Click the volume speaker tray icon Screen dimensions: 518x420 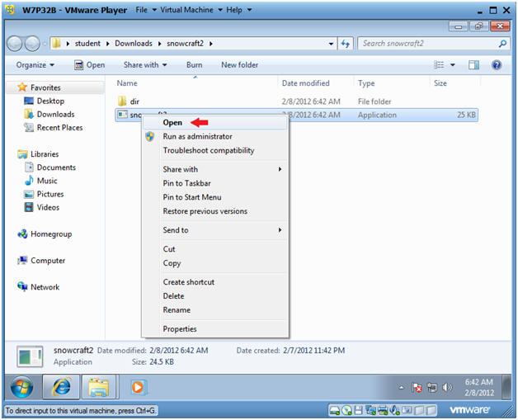coord(447,387)
